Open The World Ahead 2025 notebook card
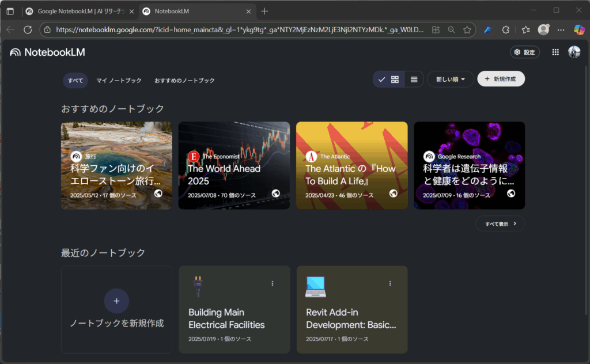This screenshot has height=364, width=590. pyautogui.click(x=234, y=165)
